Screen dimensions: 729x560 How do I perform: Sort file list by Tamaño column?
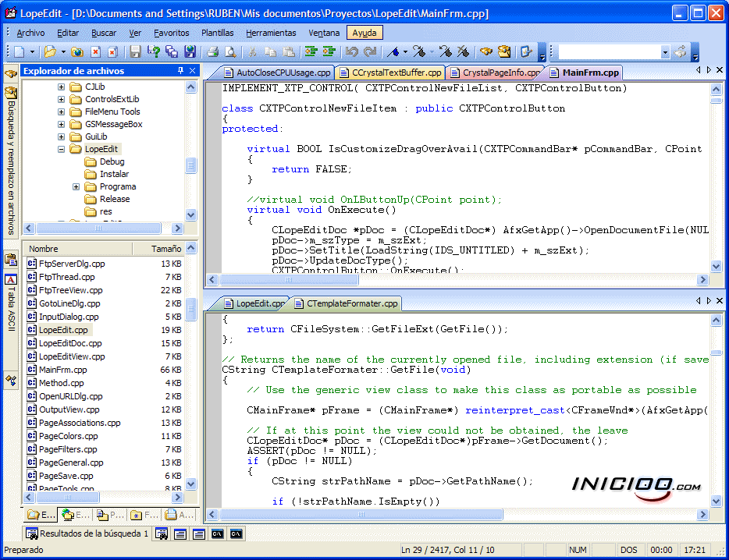(x=159, y=249)
